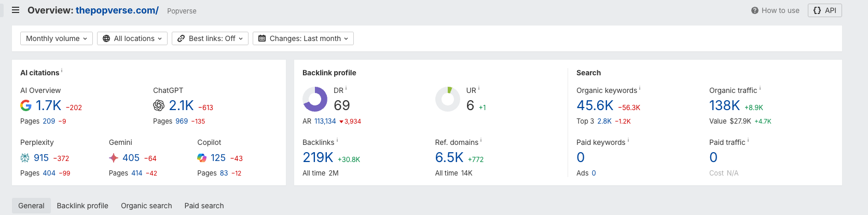Open Perplexity pages count 404
868x215 pixels.
click(x=49, y=173)
